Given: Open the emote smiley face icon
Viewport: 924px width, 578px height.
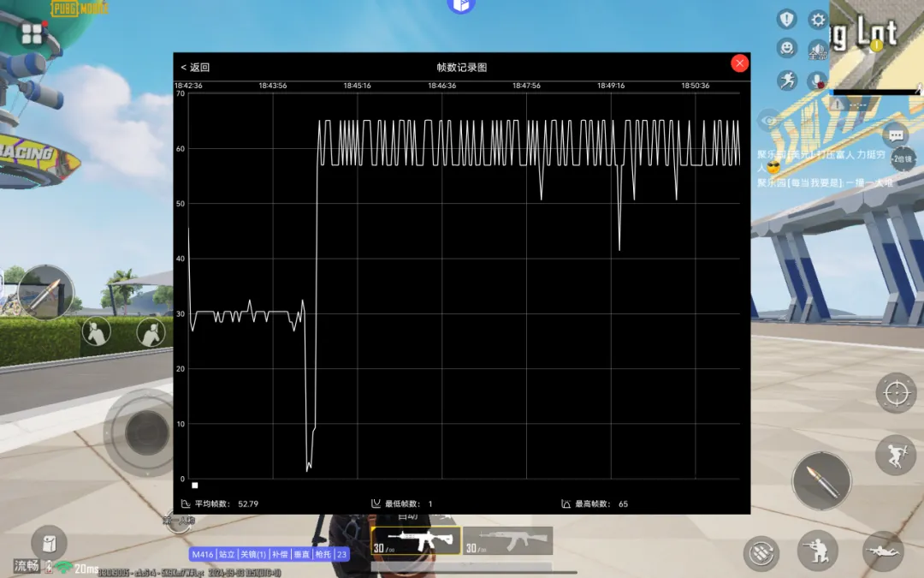Looking at the screenshot, I should pyautogui.click(x=787, y=48).
